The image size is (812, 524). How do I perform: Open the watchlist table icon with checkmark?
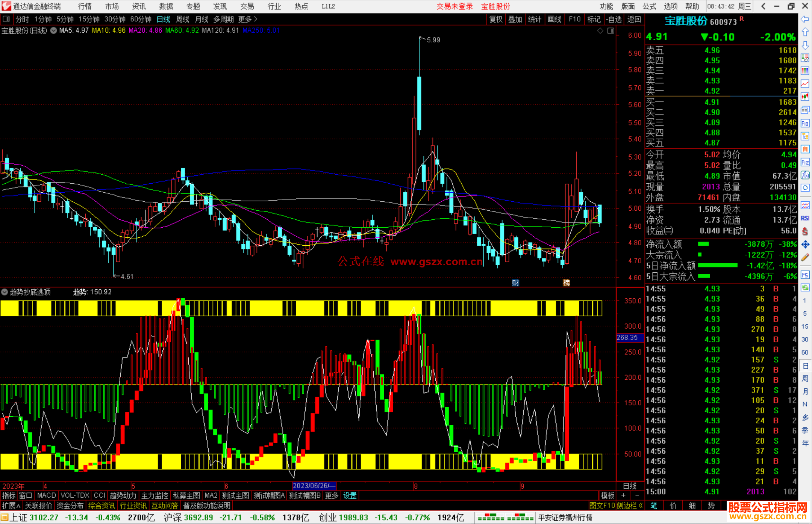[x=805, y=58]
